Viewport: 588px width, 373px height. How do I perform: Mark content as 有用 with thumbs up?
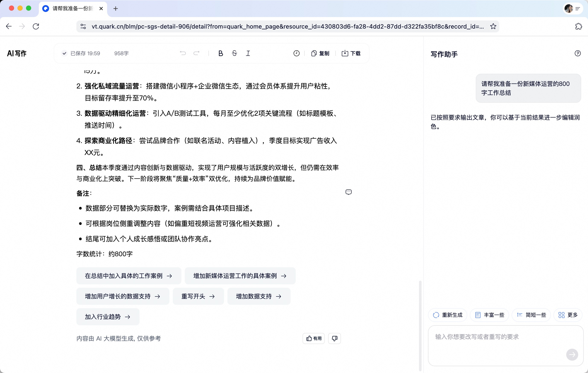point(314,338)
